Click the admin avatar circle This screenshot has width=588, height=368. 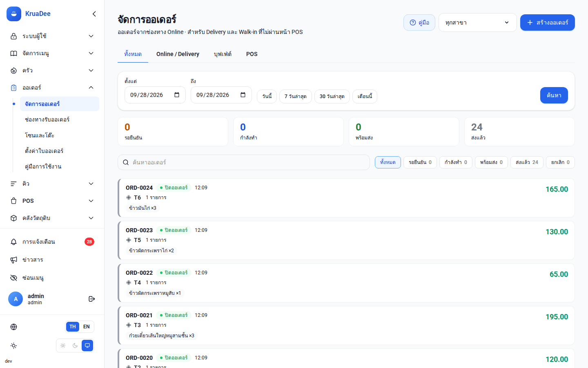(x=16, y=299)
